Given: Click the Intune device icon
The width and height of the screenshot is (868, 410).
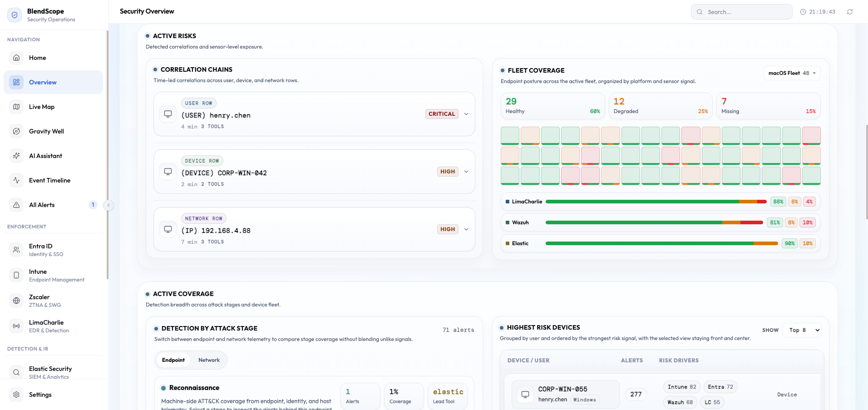Looking at the screenshot, I should (16, 275).
